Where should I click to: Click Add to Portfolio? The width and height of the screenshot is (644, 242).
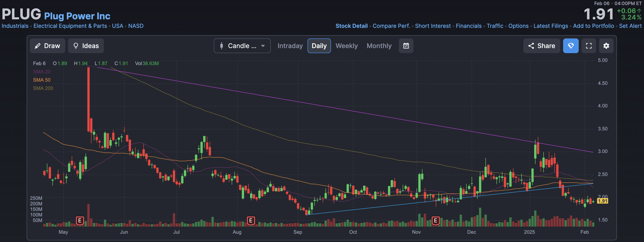point(593,26)
